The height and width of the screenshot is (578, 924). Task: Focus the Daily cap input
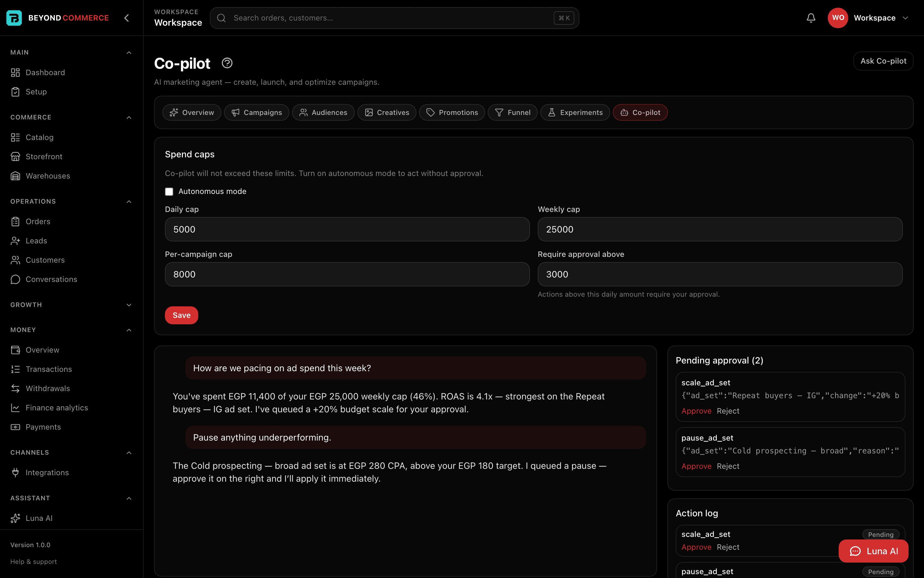347,229
